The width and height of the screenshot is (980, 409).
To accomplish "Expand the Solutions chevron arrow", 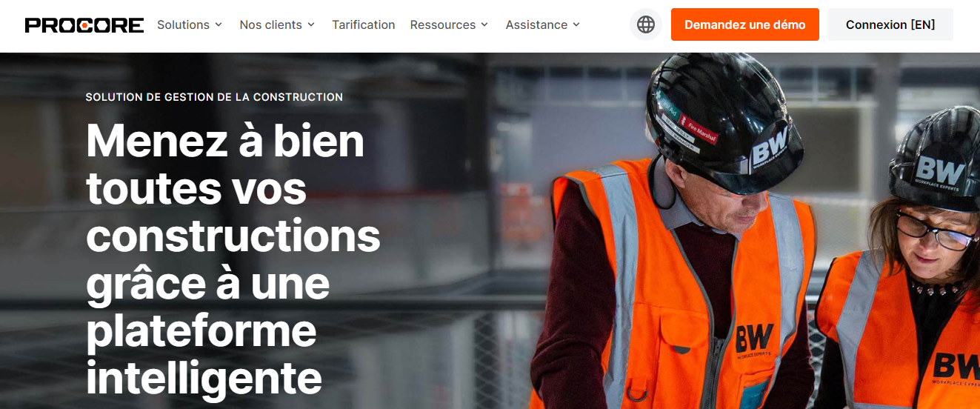I will [x=219, y=25].
